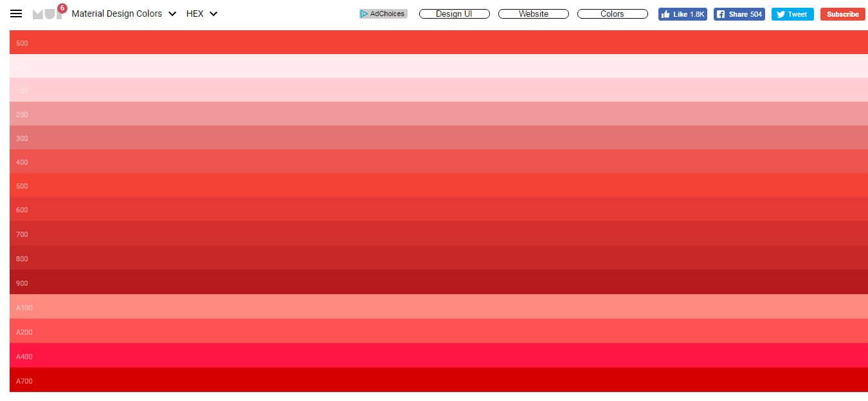Viewport: 868px width, 401px height.
Task: Select the accent A700 swatch
Action: click(439, 380)
